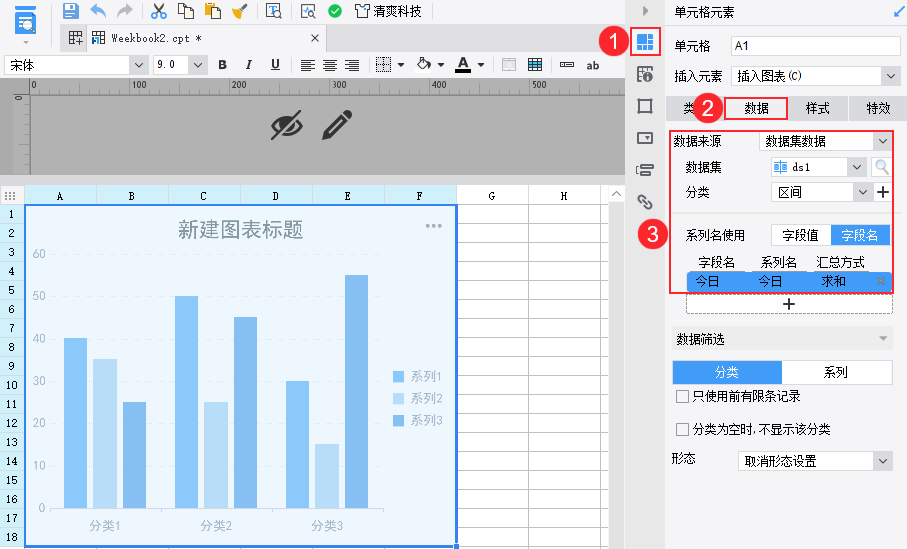Add a new series row with plus
The width and height of the screenshot is (907, 549).
(x=789, y=304)
